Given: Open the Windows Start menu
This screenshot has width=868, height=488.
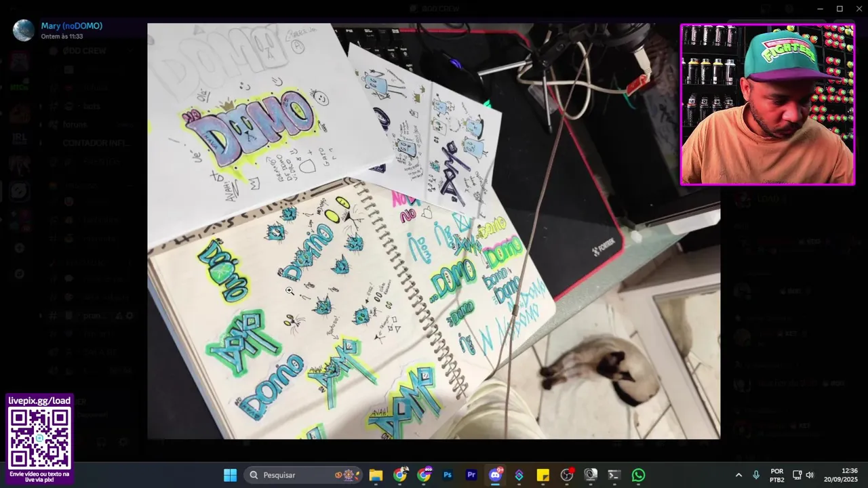Looking at the screenshot, I should (x=231, y=475).
